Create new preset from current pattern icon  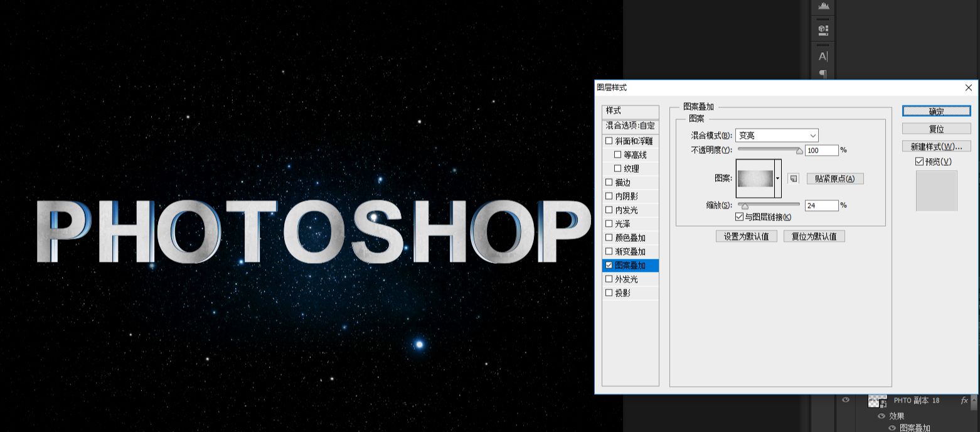[x=793, y=178]
